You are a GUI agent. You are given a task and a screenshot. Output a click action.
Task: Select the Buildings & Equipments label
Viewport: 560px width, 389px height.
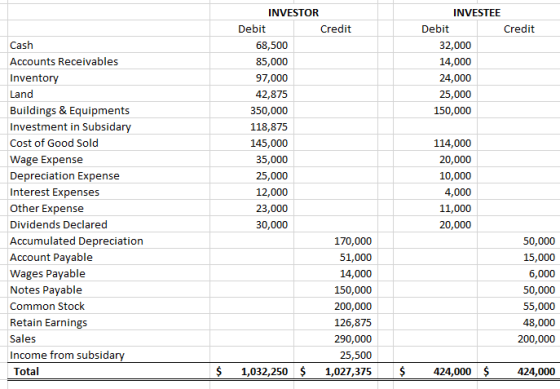[x=70, y=111]
